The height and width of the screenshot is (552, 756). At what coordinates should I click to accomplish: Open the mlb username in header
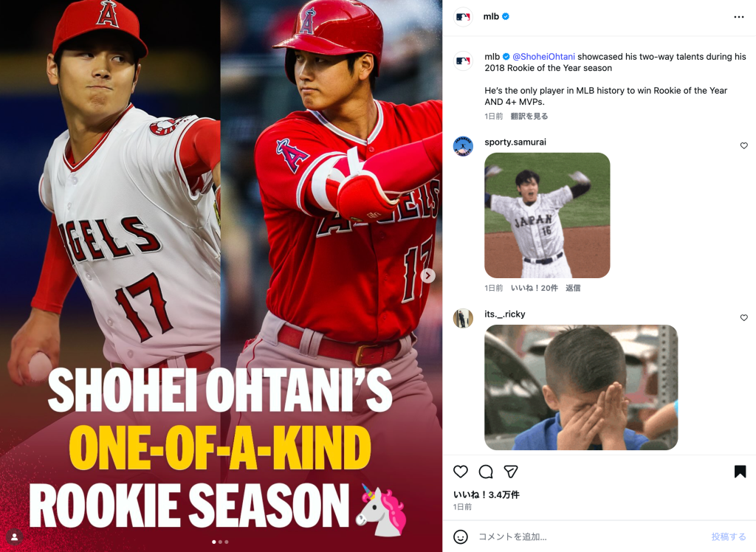point(491,16)
